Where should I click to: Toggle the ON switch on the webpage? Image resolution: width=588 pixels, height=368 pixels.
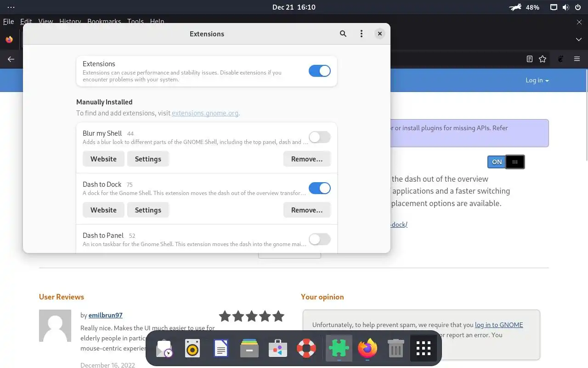pyautogui.click(x=506, y=162)
